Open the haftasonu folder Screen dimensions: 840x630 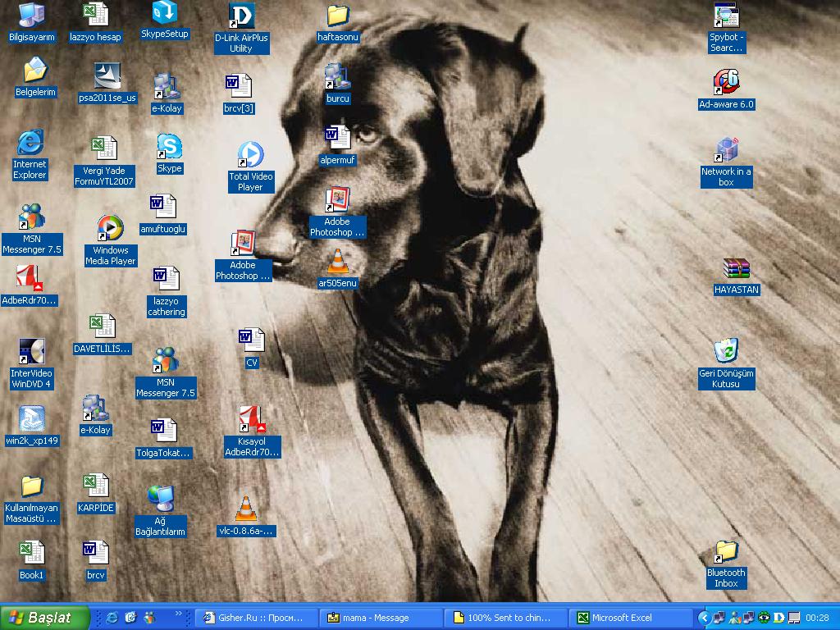click(x=337, y=16)
